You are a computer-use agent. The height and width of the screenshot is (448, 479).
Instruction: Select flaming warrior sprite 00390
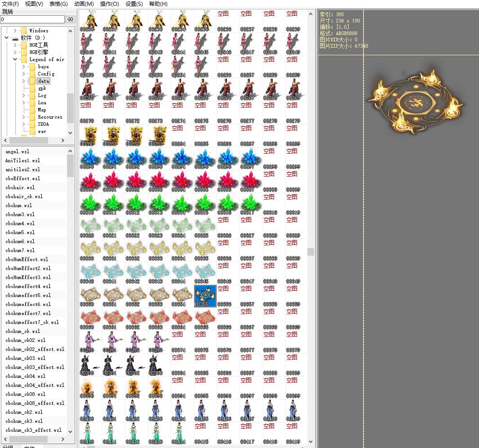[90, 387]
